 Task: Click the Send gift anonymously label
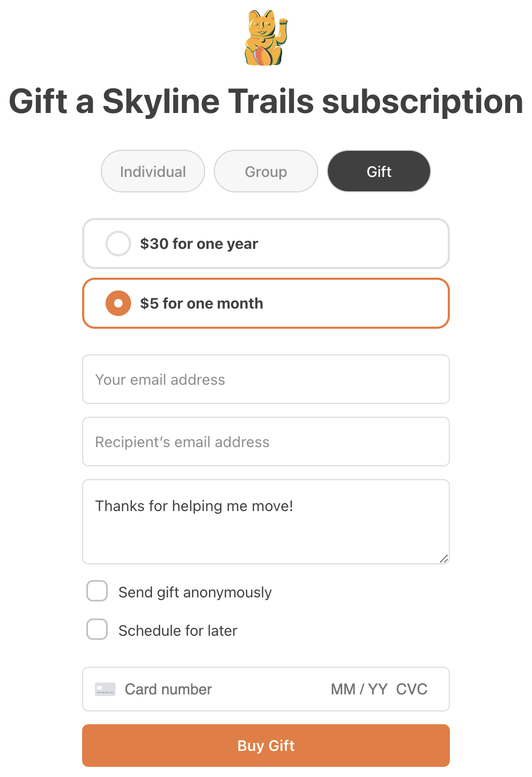pos(195,592)
